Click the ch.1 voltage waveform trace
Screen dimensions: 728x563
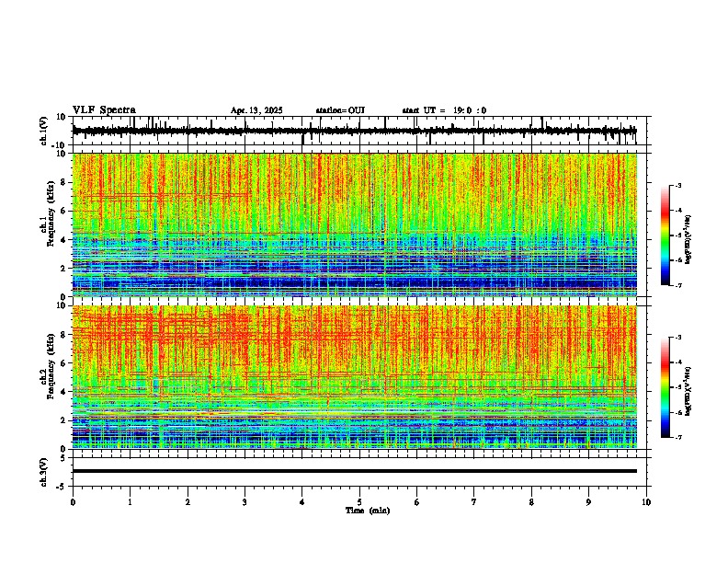[x=354, y=131]
